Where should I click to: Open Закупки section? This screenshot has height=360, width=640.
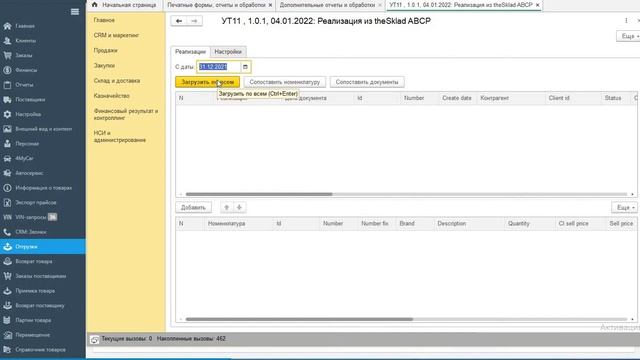pyautogui.click(x=104, y=65)
